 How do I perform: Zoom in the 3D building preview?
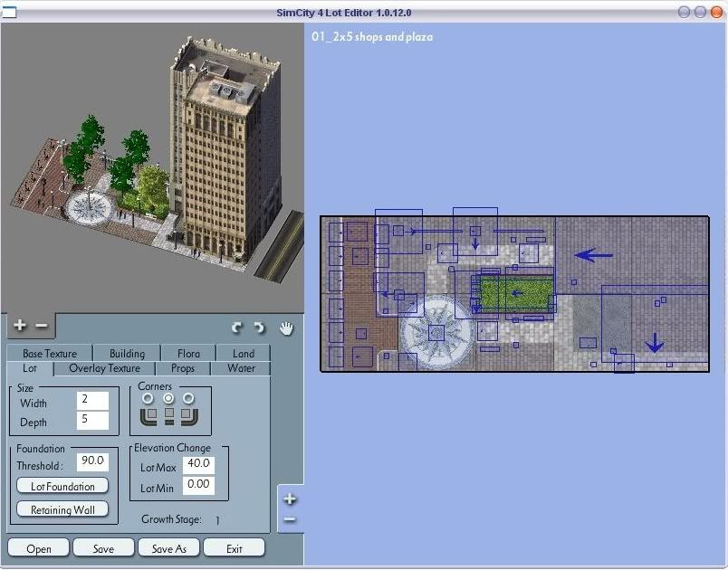coord(20,326)
